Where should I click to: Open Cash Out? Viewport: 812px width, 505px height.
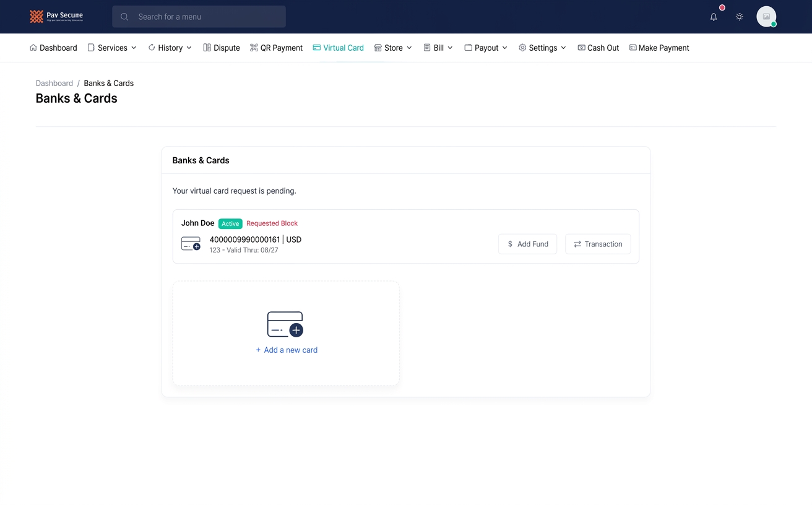coord(598,48)
